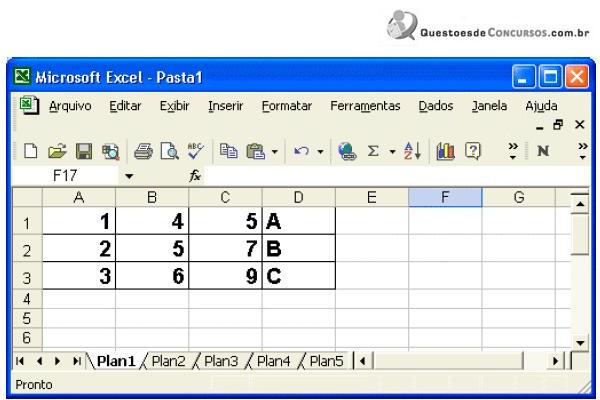Open the Ferramentas menu
Viewport: 600px width, 400px height.
click(x=365, y=106)
